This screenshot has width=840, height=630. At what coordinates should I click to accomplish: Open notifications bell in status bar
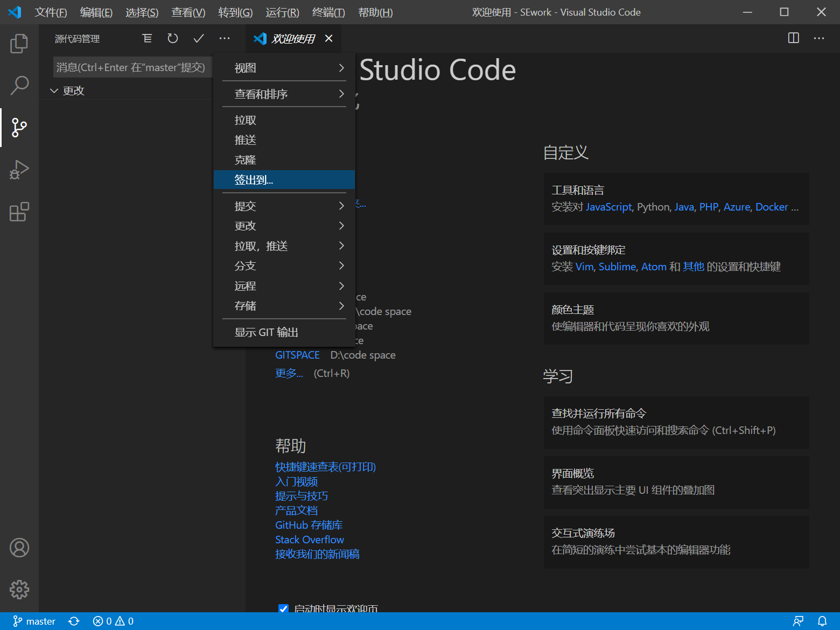(x=822, y=621)
